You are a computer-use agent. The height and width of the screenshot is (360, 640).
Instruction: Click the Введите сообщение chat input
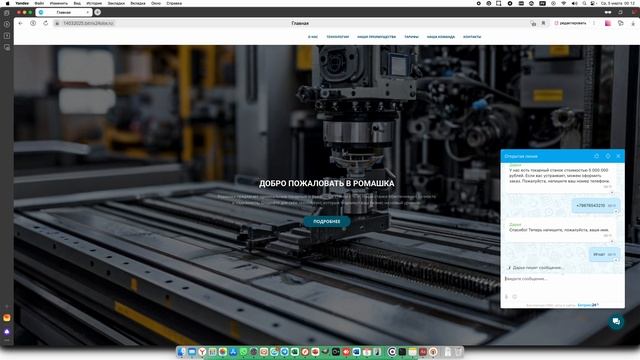pos(562,279)
